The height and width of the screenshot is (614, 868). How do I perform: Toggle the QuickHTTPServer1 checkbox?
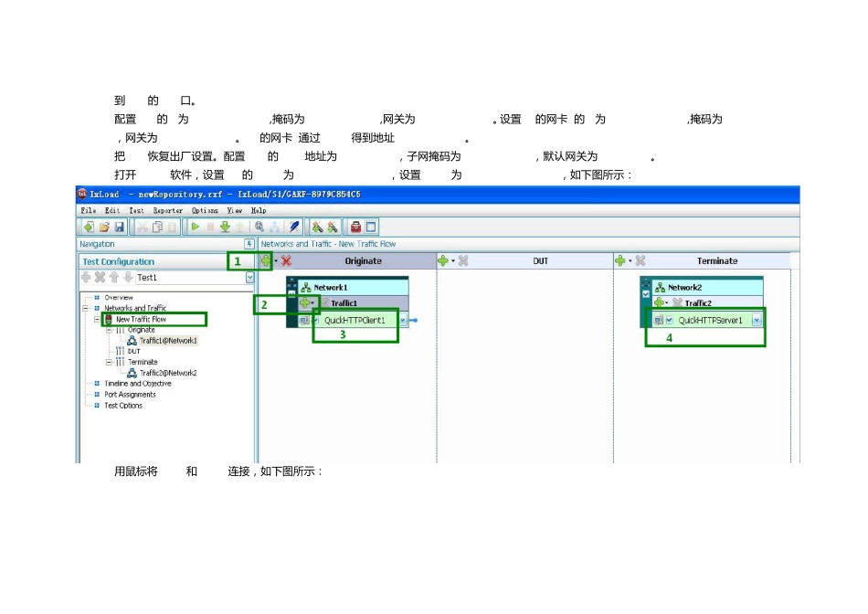[x=669, y=320]
